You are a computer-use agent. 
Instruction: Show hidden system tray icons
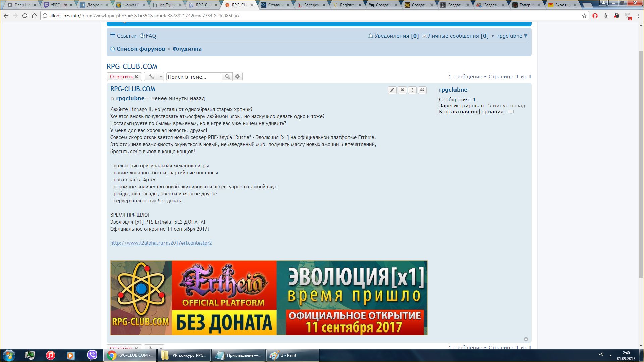tap(610, 355)
